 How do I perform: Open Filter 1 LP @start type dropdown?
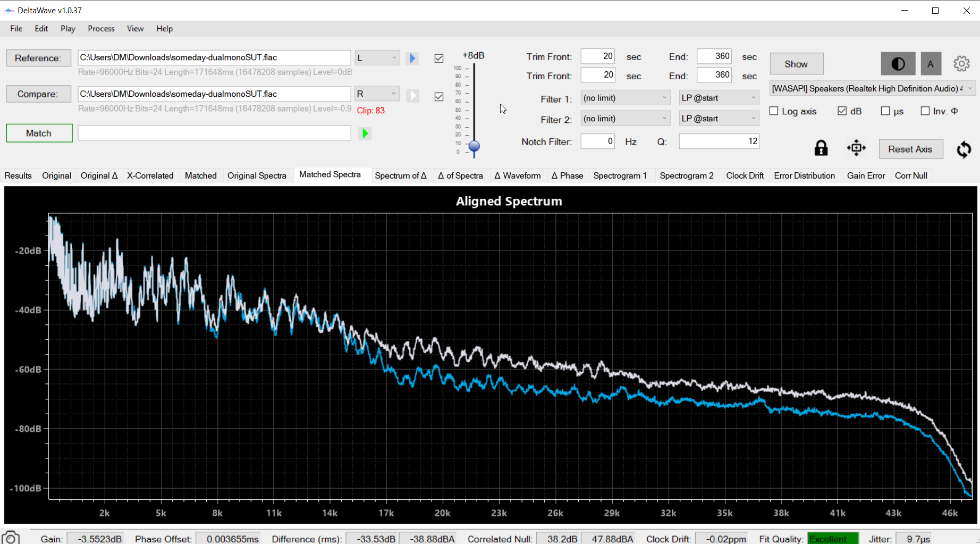719,98
